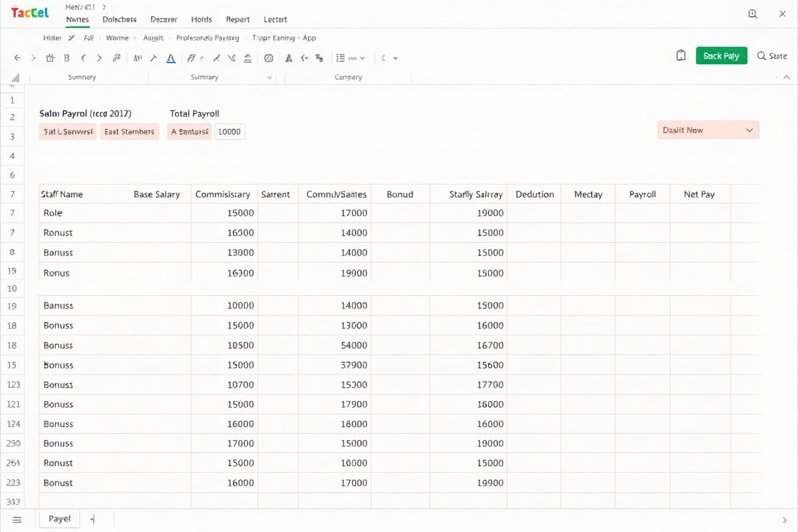Click the stacked eject-shaped toolbar icon

247,59
